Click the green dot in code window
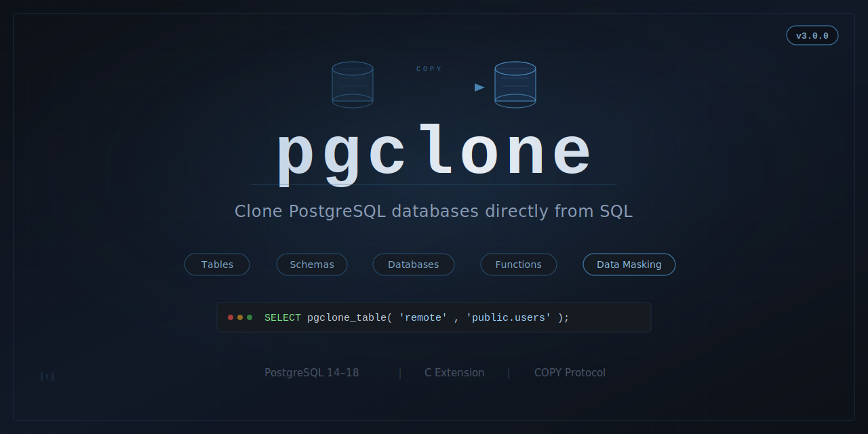 pyautogui.click(x=250, y=317)
